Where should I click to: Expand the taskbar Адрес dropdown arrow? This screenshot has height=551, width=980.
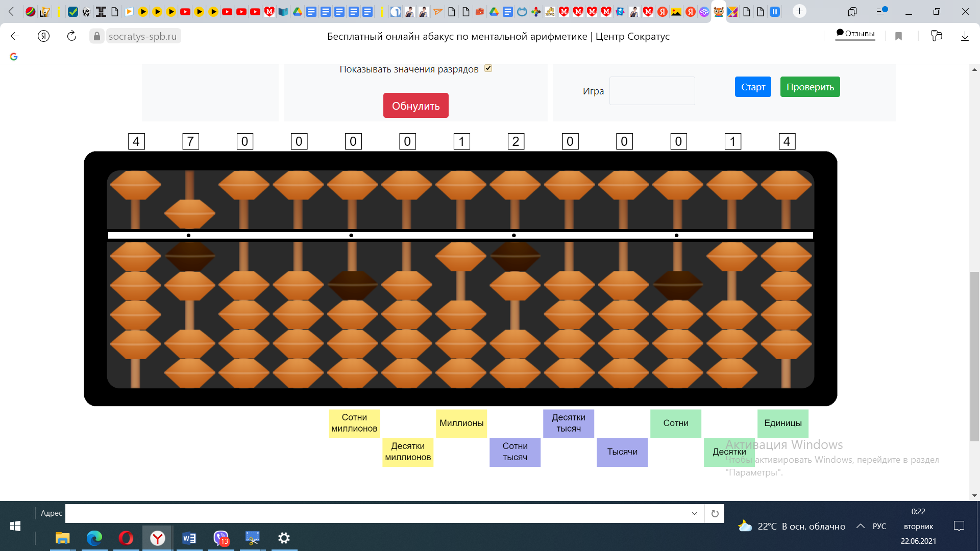click(694, 513)
